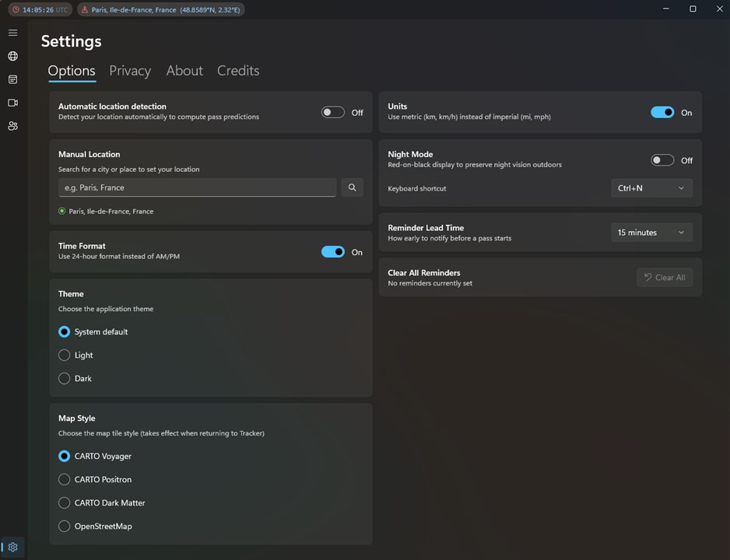Open the live video camera icon

(x=13, y=103)
